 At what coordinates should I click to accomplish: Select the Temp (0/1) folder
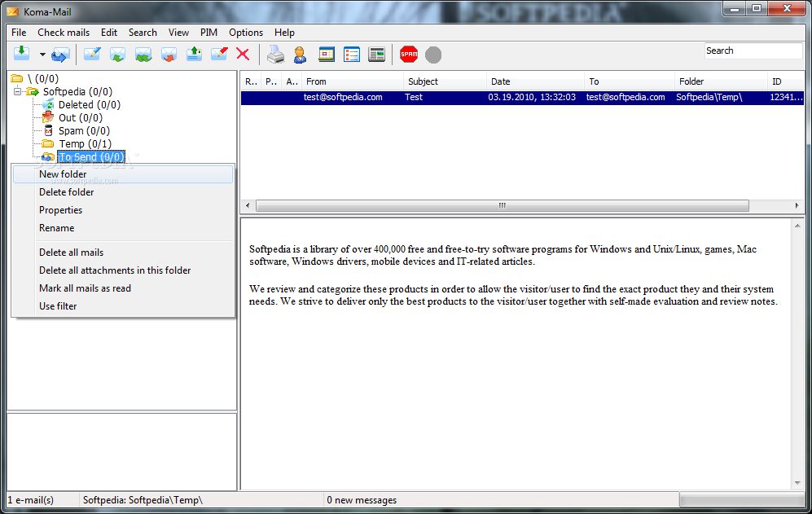point(85,143)
